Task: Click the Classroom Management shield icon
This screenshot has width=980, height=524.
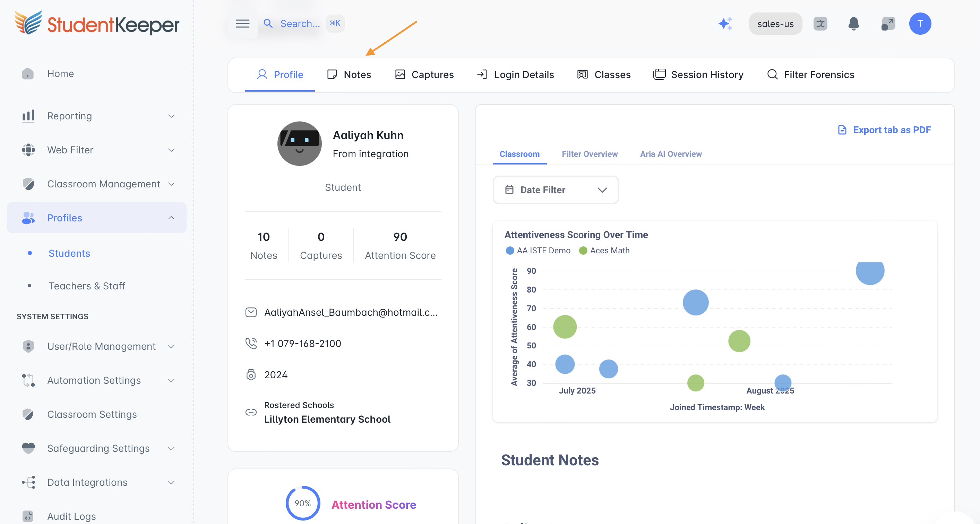Action: (x=28, y=184)
